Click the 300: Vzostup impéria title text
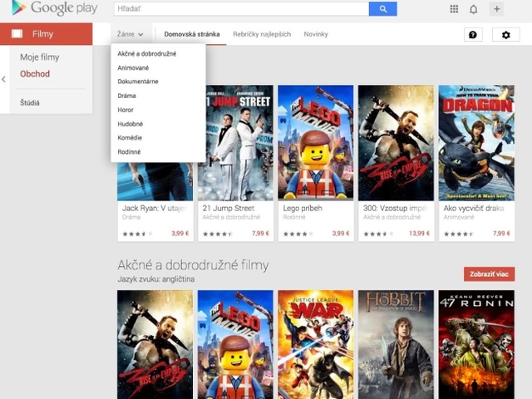 tap(396, 208)
